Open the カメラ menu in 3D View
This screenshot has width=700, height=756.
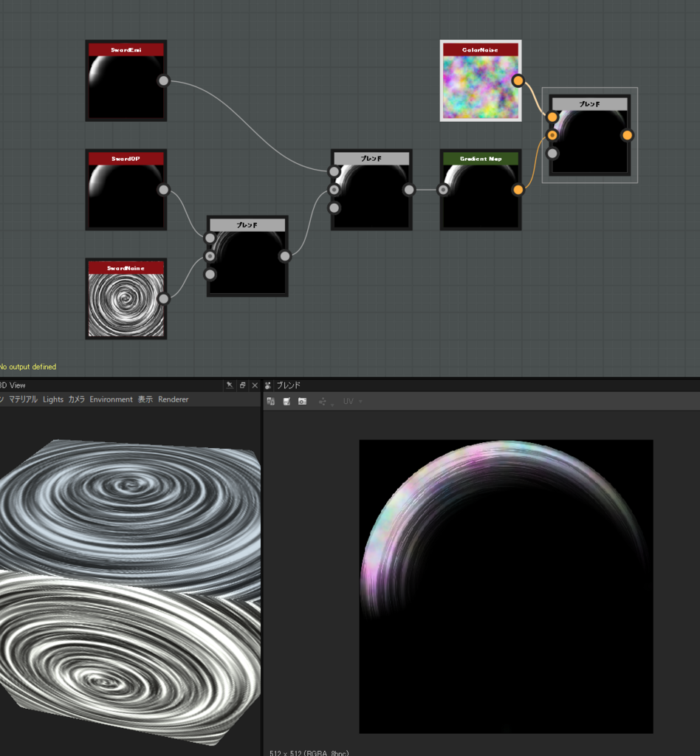click(77, 399)
